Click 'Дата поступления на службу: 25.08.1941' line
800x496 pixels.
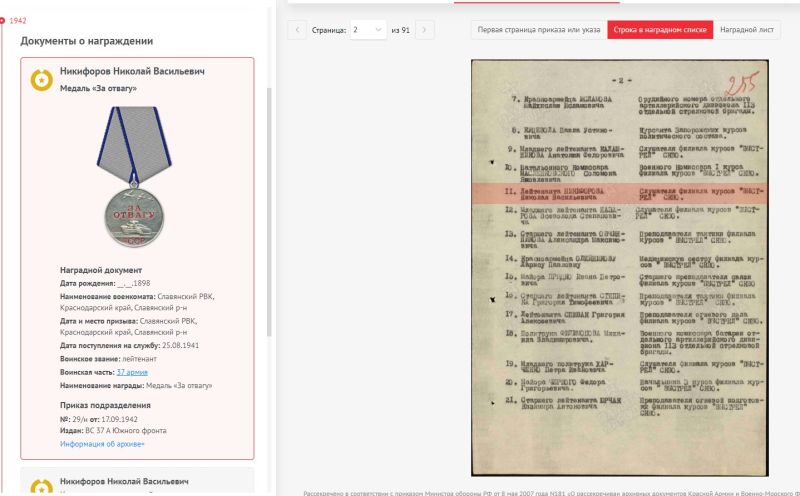point(130,345)
